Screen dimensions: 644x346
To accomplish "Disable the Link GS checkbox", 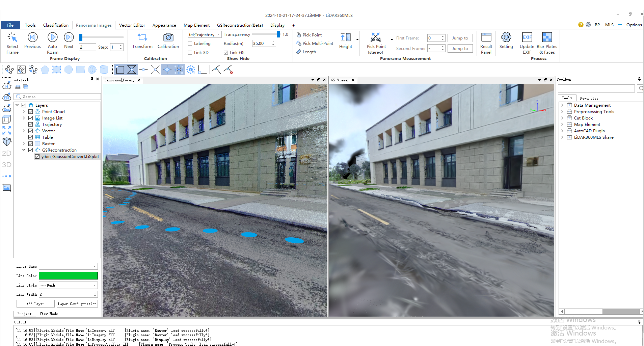I will click(226, 53).
